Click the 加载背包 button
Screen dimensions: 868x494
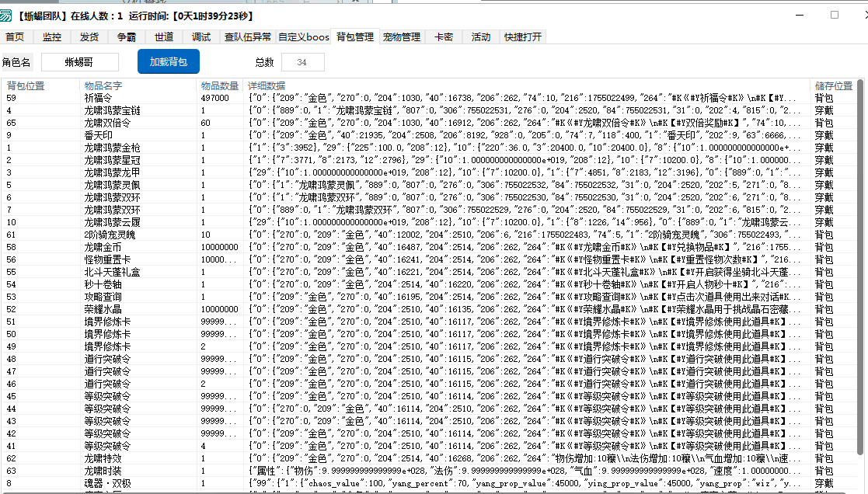169,61
